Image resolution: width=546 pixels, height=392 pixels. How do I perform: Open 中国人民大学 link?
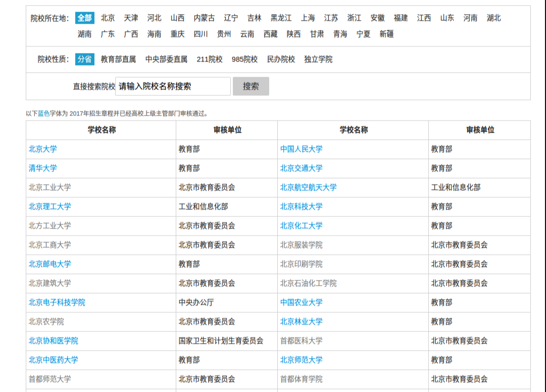click(x=301, y=149)
